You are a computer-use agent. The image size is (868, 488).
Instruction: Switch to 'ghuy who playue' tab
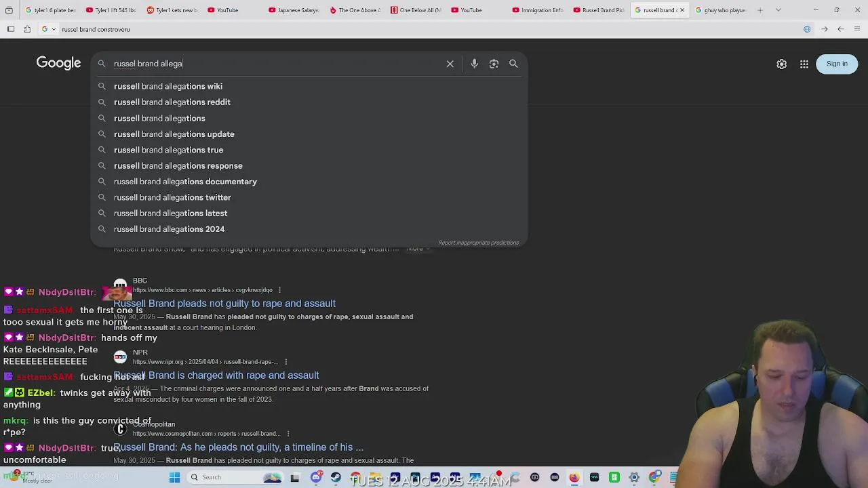pos(719,10)
